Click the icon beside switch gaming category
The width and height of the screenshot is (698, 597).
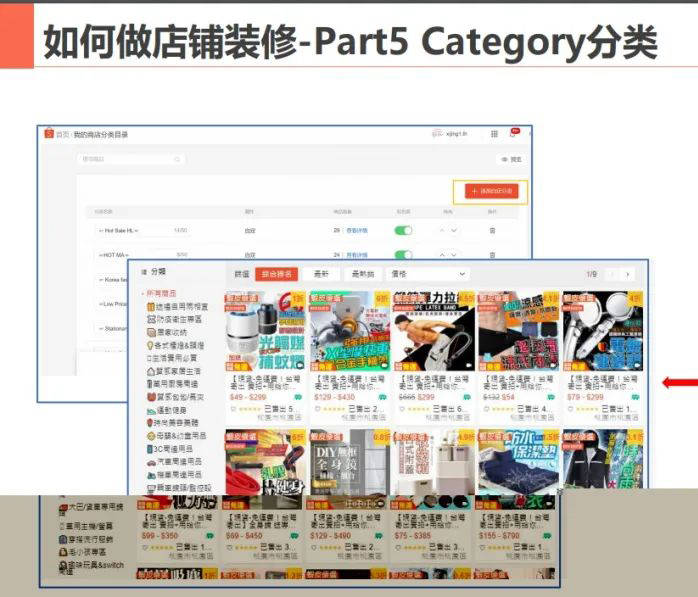click(x=63, y=565)
